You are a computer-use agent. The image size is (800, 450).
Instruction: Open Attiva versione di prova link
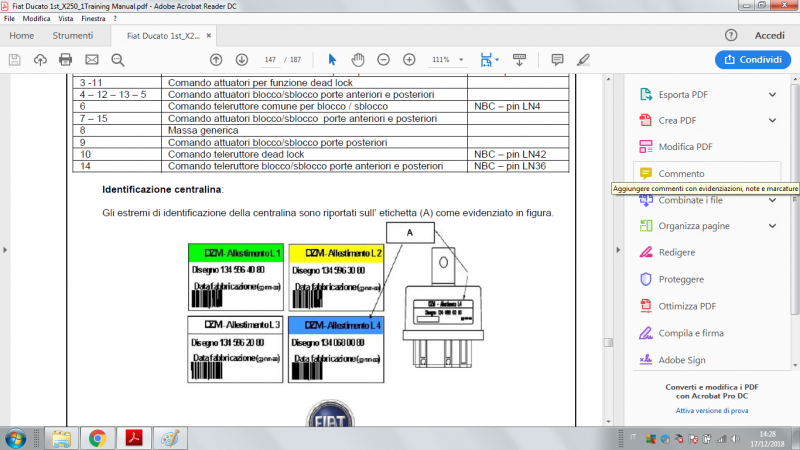[x=711, y=410]
